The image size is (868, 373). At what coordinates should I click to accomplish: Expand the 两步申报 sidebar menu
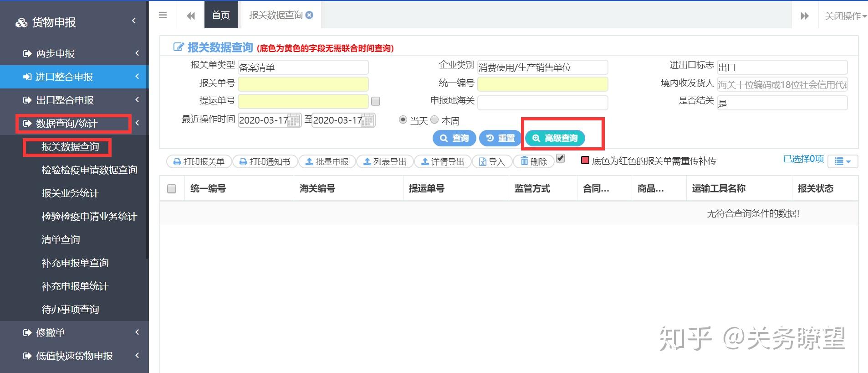pyautogui.click(x=74, y=53)
